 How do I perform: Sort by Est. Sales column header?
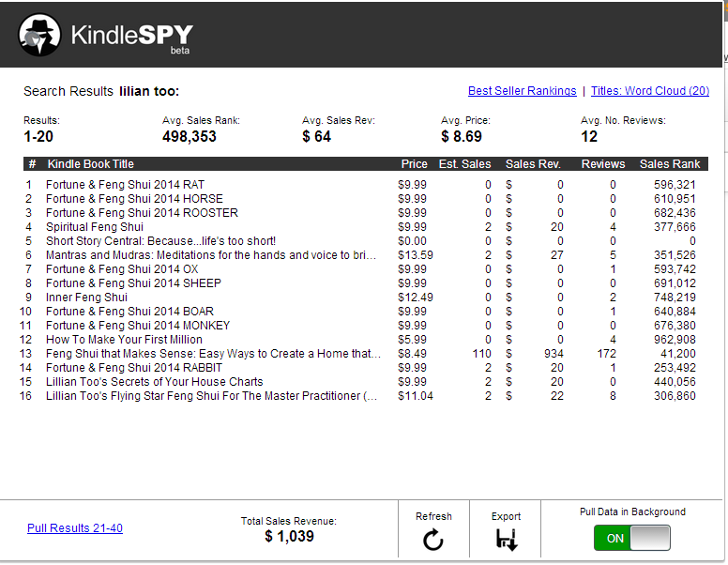click(464, 164)
